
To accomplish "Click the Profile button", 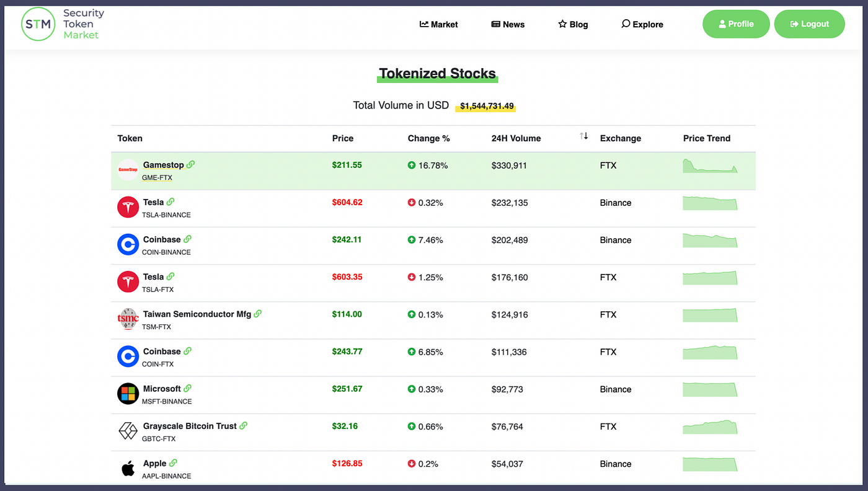I will coord(736,24).
